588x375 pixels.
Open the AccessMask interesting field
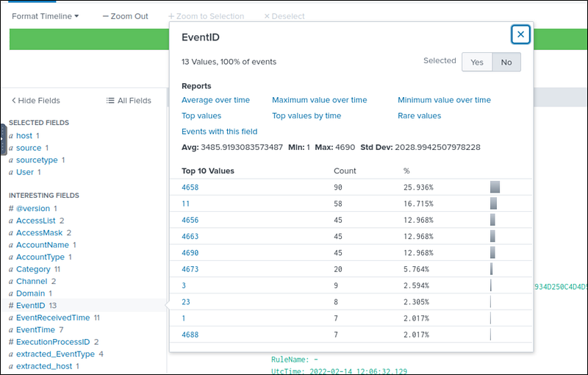click(40, 233)
